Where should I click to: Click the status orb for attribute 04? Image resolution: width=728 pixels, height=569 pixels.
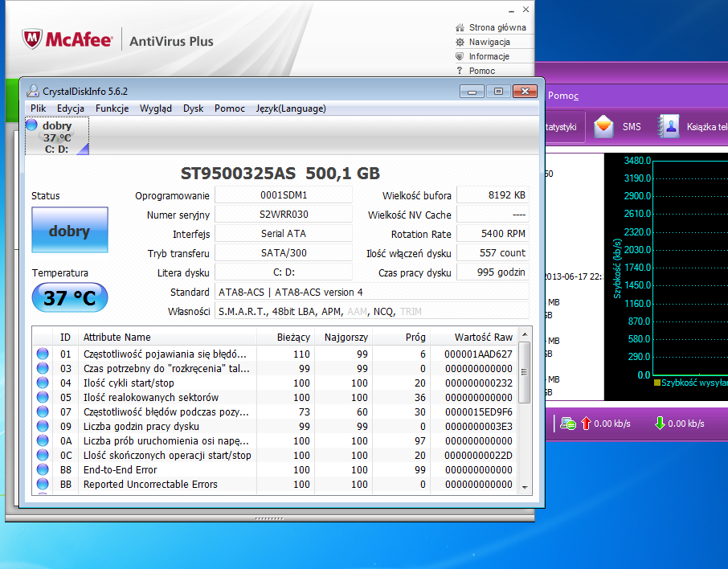point(43,383)
